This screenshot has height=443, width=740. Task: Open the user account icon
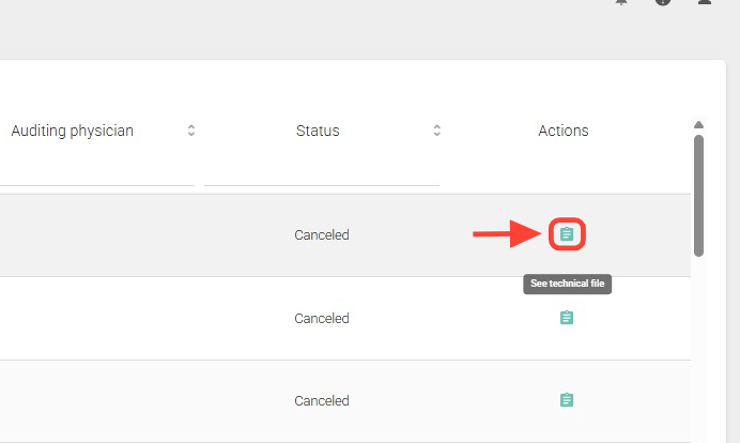(x=704, y=3)
